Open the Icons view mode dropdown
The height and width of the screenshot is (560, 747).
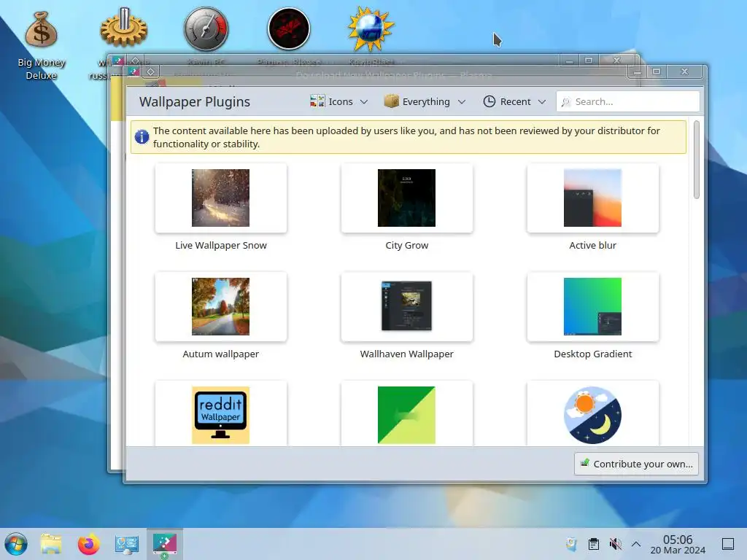(339, 101)
